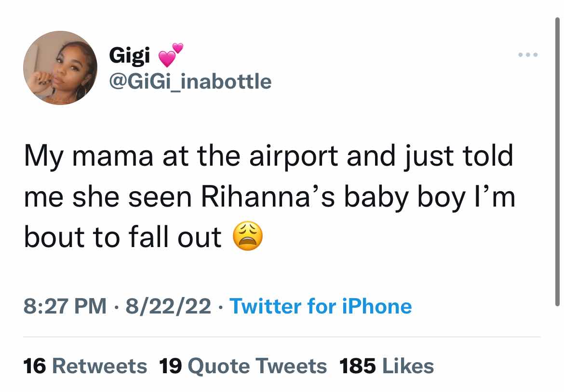Click the phrase "bout to fall out"

pyautogui.click(x=122, y=237)
